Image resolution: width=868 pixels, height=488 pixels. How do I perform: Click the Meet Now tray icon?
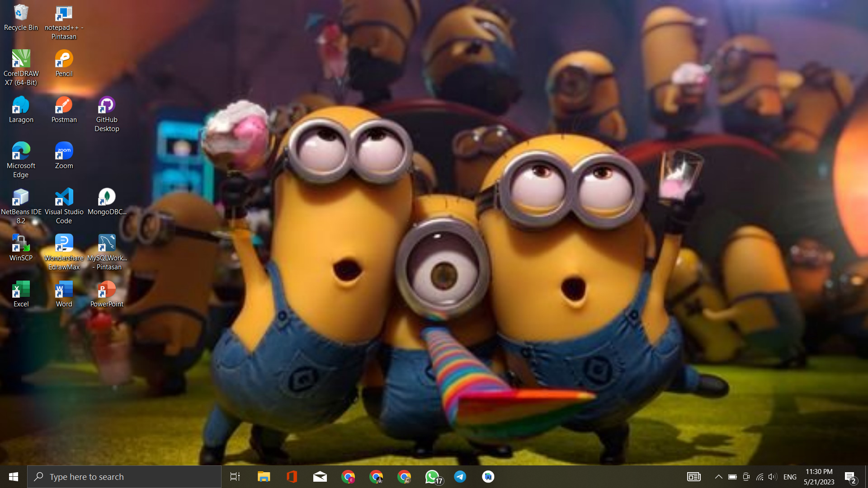coord(746,477)
